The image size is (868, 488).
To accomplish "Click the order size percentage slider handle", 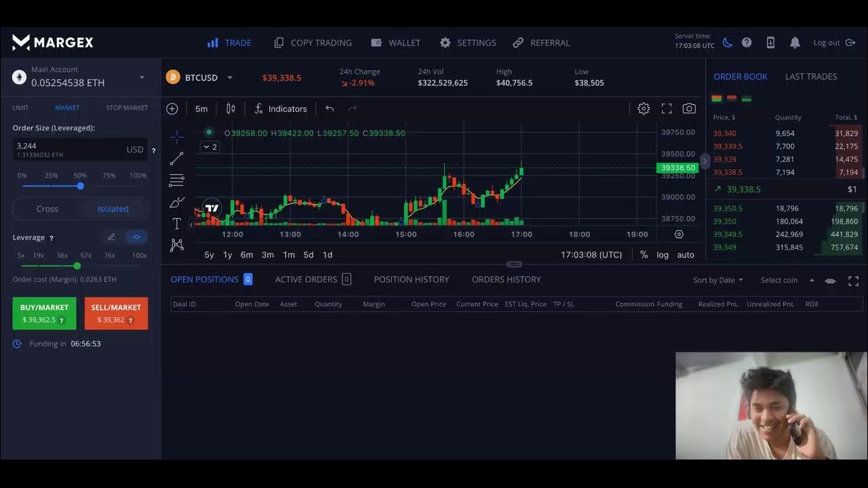I will tap(81, 186).
